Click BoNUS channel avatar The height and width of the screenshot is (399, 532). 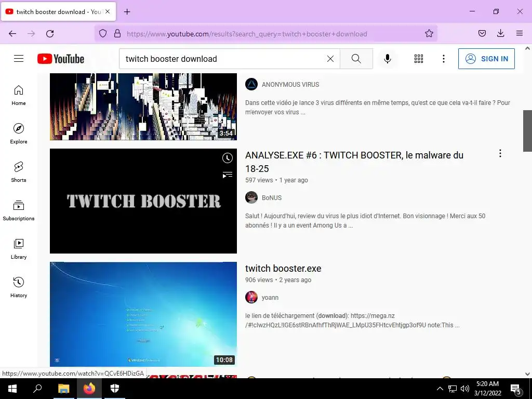point(251,197)
